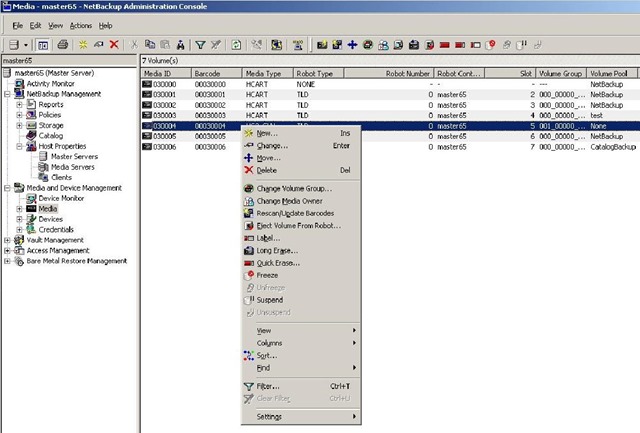Viewport: 640px width, 433px height.
Task: Click the Freeze toolbar icon
Action: (491, 44)
